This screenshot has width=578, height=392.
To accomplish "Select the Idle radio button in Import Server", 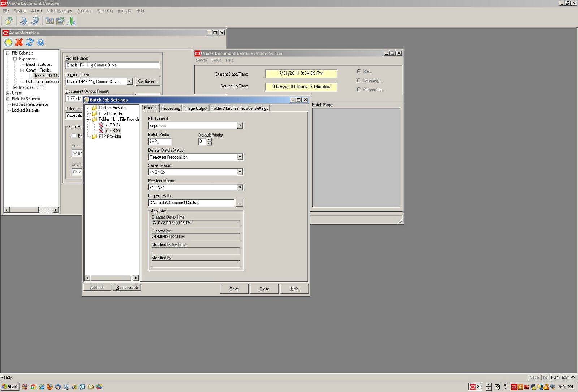I will click(359, 71).
